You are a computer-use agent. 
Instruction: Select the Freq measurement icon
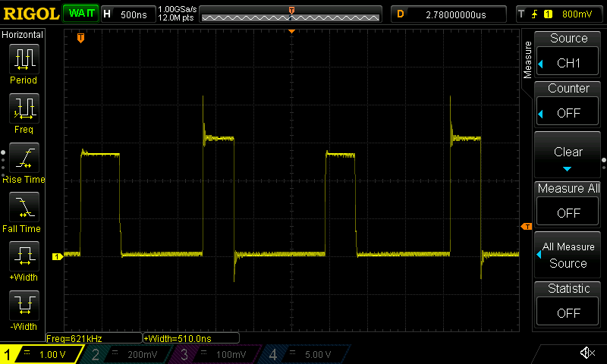pos(24,108)
